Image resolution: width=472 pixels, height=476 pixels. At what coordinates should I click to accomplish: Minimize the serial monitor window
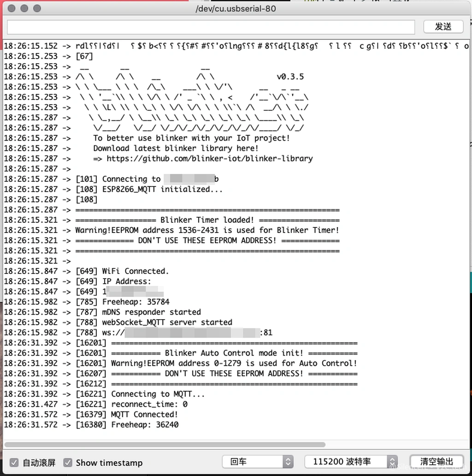(x=24, y=8)
